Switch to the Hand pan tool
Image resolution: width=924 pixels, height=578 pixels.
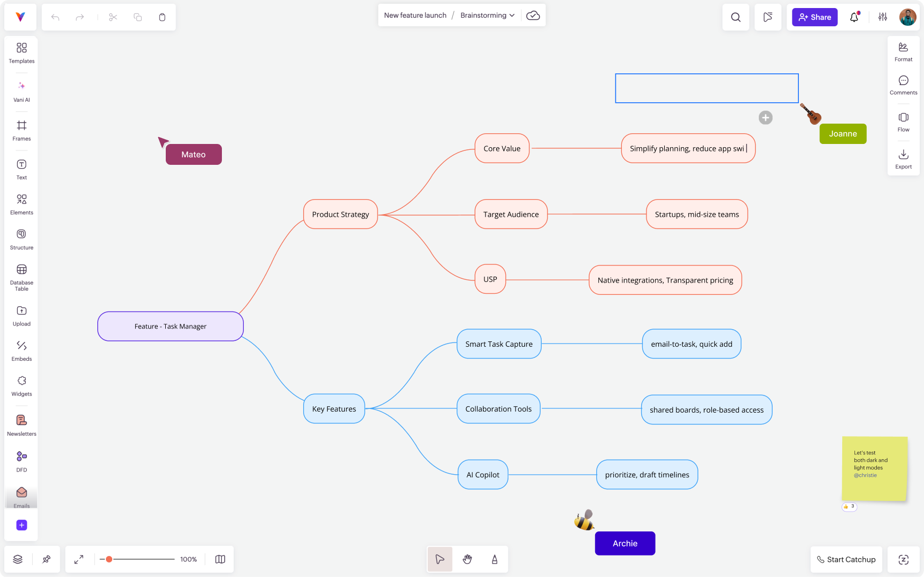[467, 559]
